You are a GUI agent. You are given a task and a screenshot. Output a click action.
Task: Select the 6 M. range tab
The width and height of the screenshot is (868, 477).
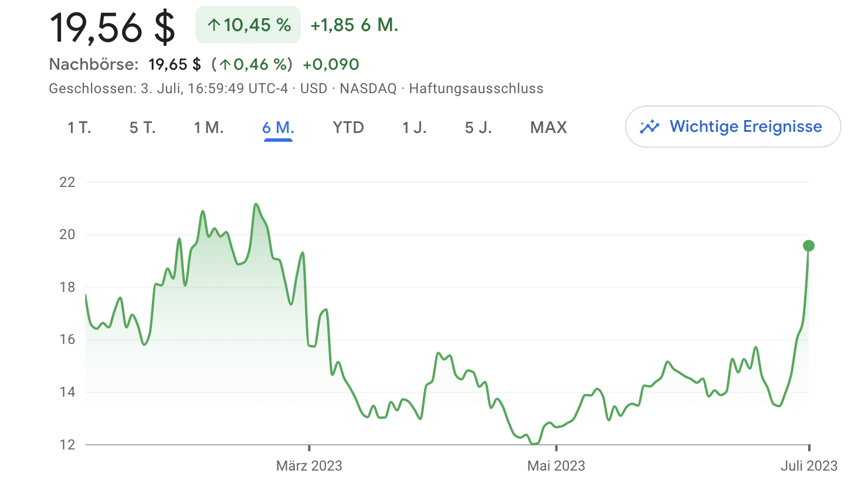point(278,128)
